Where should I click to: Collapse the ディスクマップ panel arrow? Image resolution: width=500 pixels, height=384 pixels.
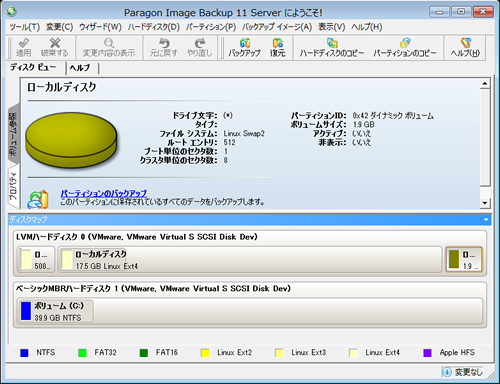pyautogui.click(x=486, y=220)
